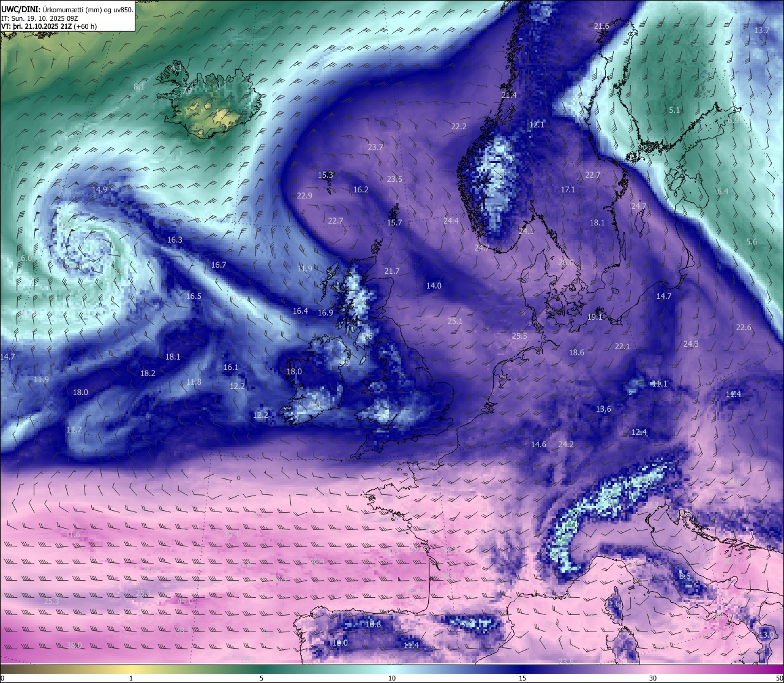Click the 'IT: Sun. 19. 10. 2025 09Z' line
Screen dimensions: 784x683
(x=40, y=18)
